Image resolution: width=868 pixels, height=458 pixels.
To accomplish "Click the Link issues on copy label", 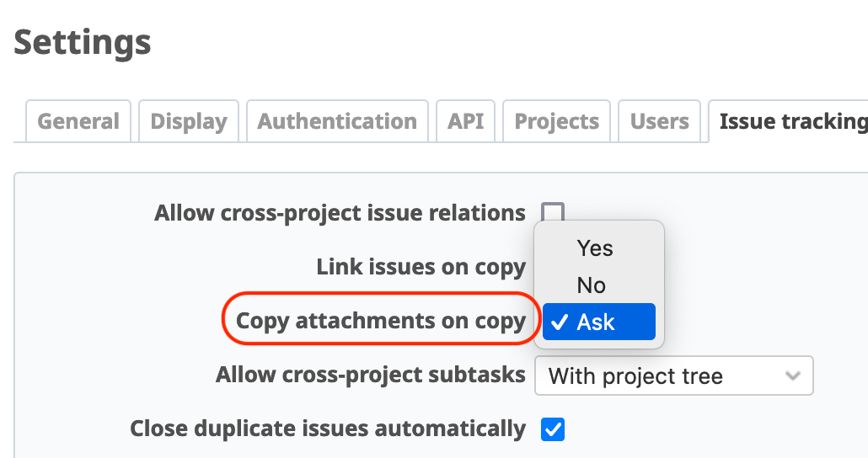I will click(421, 267).
